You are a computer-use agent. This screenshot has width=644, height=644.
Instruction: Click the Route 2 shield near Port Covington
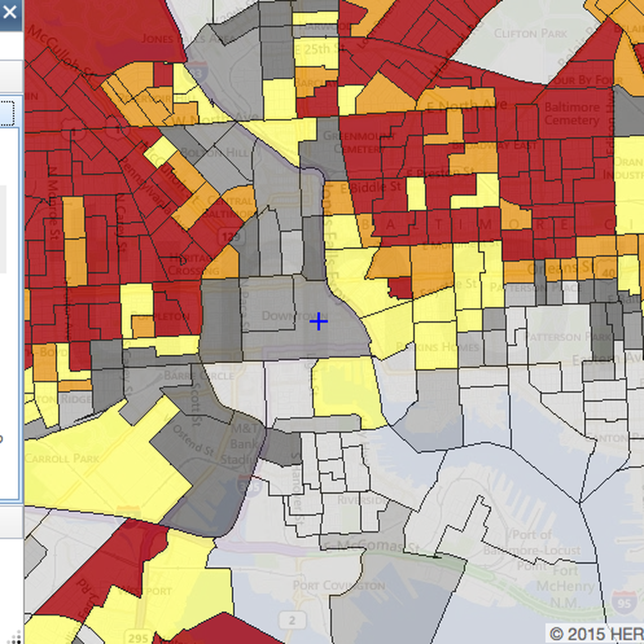tap(292, 620)
